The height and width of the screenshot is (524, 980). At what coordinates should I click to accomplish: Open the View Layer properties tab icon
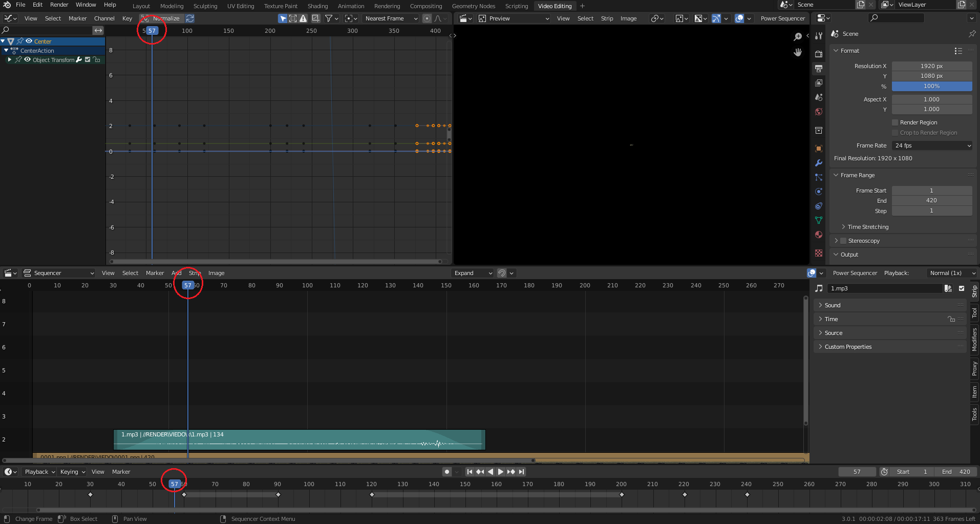point(819,82)
